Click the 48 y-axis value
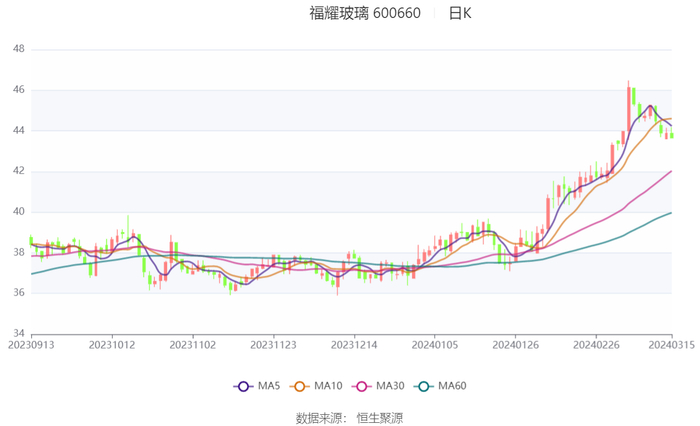Viewport: 700px width, 426px height. pyautogui.click(x=19, y=49)
